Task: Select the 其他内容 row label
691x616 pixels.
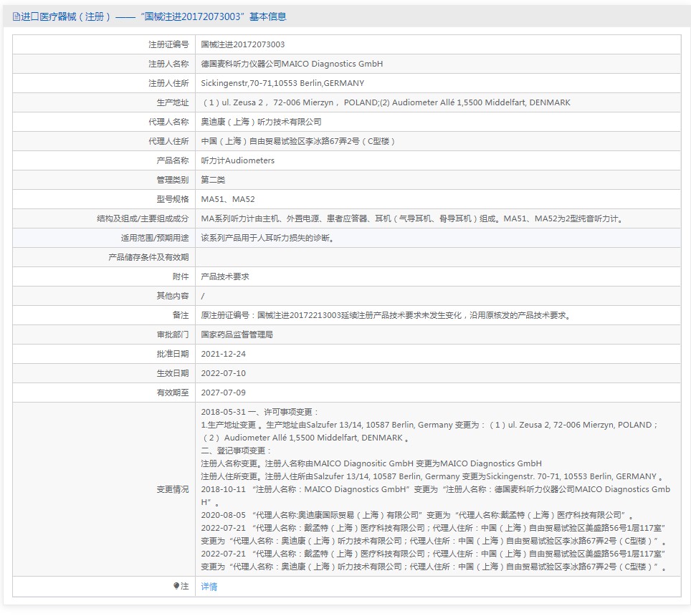Action: [x=173, y=297]
